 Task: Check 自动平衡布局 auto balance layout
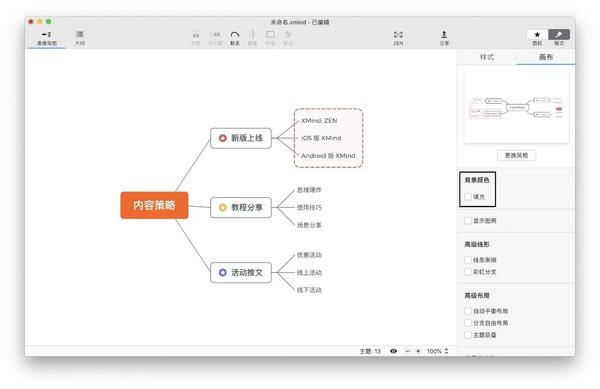point(468,311)
